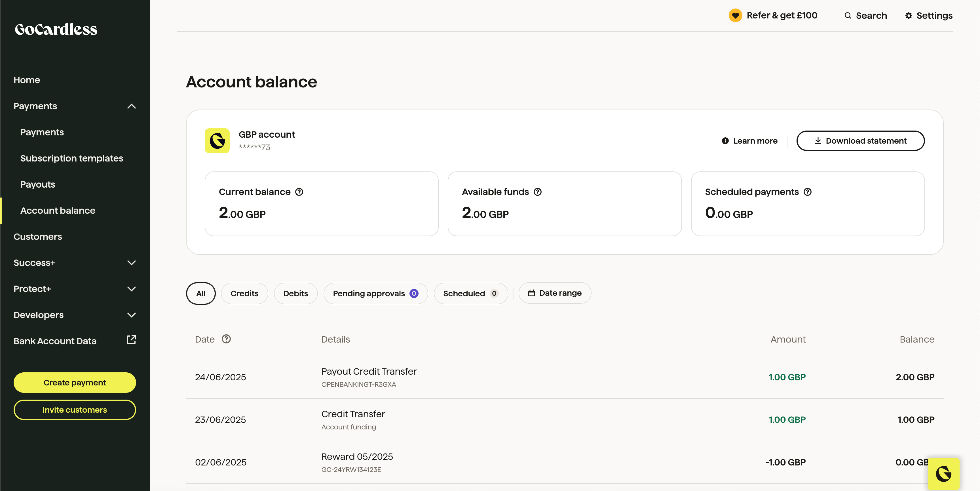
Task: Filter transactions by Credits
Action: (244, 293)
